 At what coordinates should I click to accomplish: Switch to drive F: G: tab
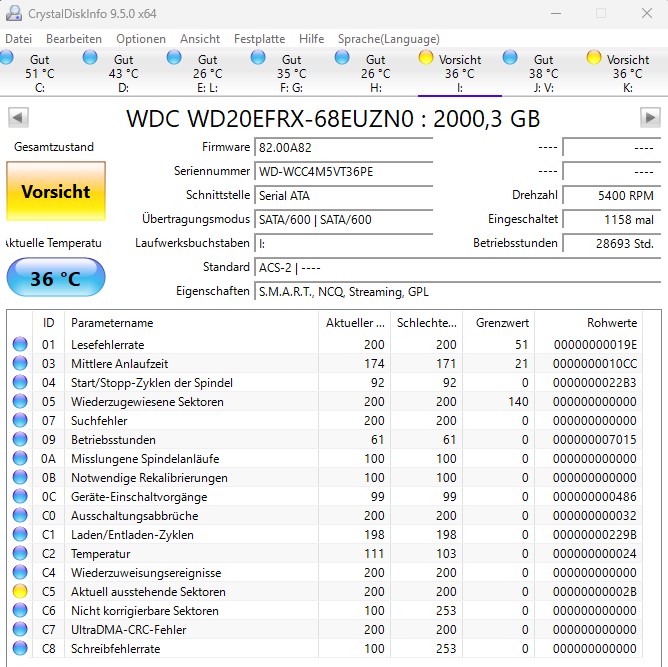(290, 72)
